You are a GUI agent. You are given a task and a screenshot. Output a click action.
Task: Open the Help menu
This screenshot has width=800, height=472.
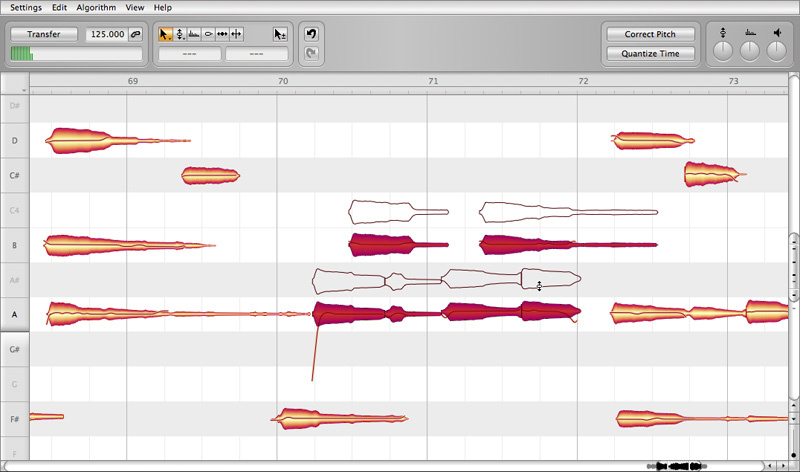click(163, 7)
